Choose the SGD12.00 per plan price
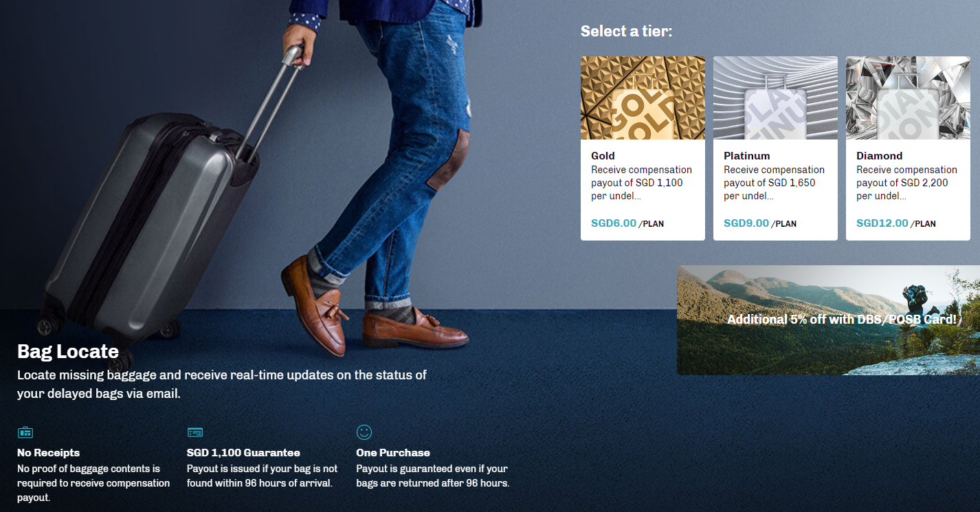The image size is (980, 512). pos(896,223)
